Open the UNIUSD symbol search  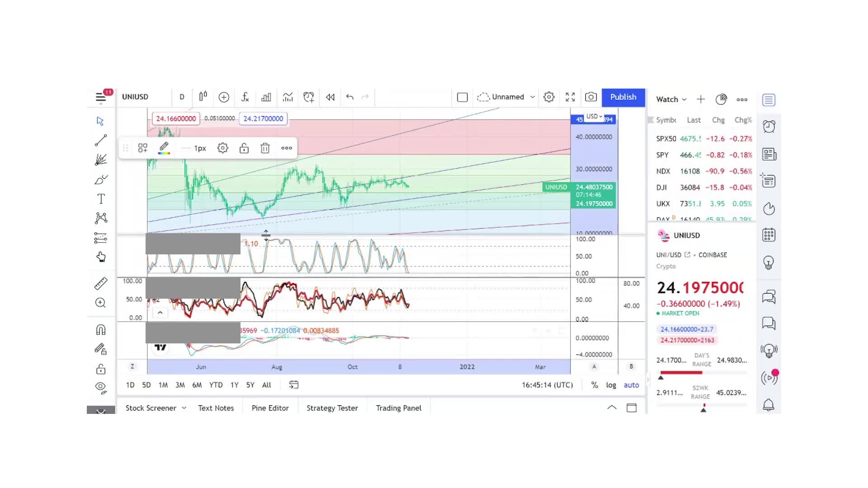click(x=135, y=97)
